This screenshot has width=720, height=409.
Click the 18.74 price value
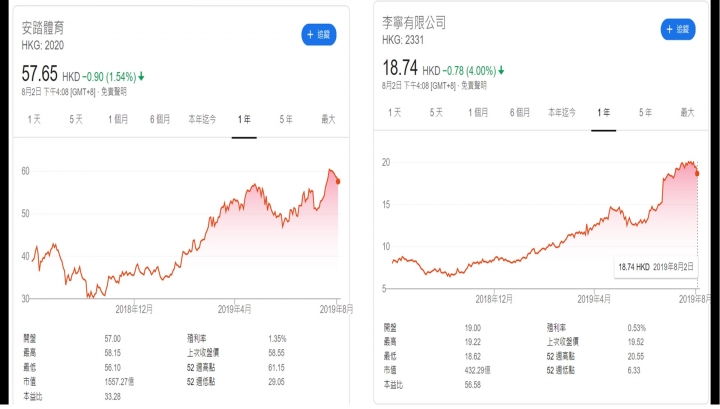[x=400, y=68]
